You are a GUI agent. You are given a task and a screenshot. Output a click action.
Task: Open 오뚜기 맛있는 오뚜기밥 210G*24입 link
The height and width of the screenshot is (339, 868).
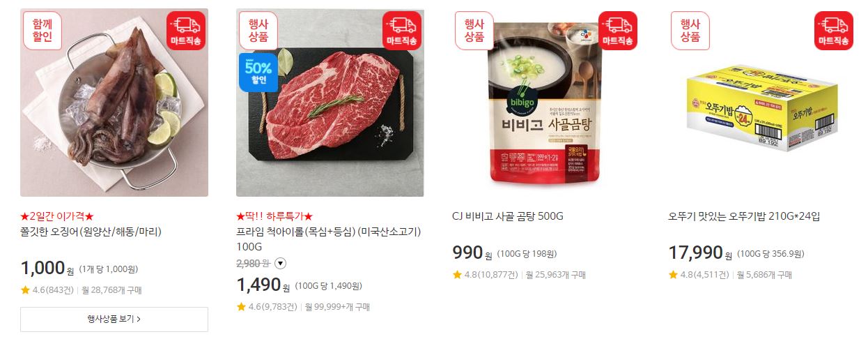point(744,216)
